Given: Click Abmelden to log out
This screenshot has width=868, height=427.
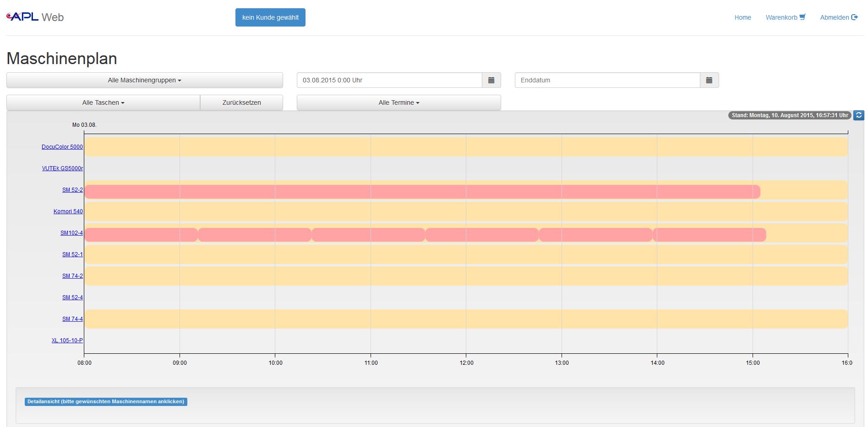Looking at the screenshot, I should point(838,17).
